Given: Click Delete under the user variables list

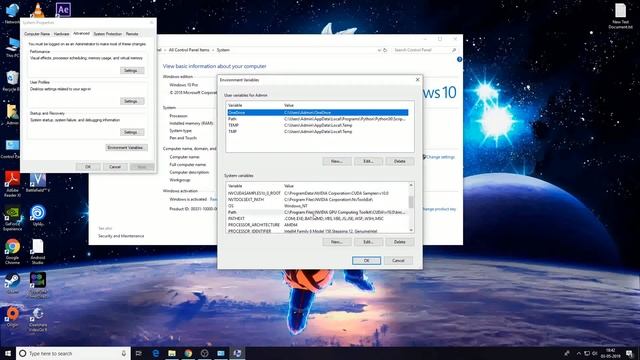Looking at the screenshot, I should (400, 161).
